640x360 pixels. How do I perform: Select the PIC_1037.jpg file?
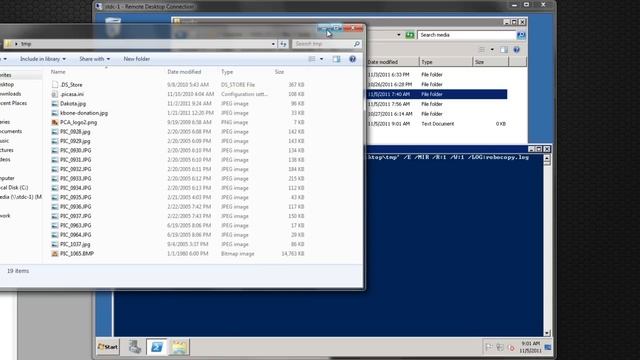tap(75, 244)
